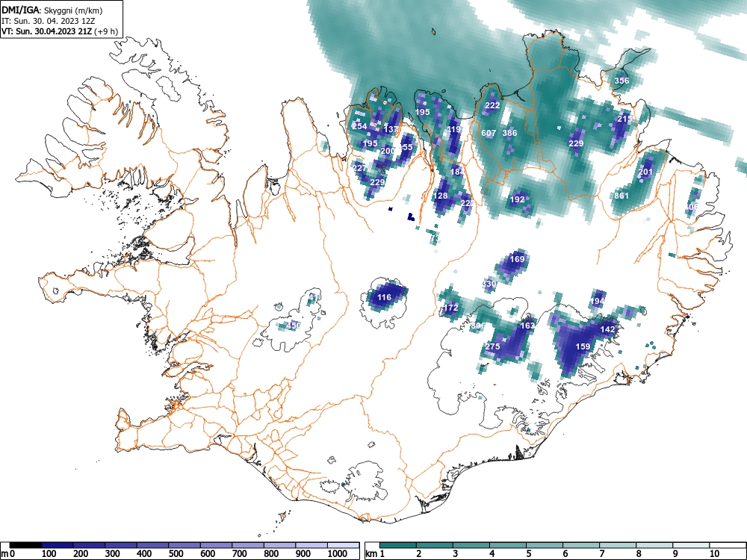Click the "km 1" legend label

point(374,554)
